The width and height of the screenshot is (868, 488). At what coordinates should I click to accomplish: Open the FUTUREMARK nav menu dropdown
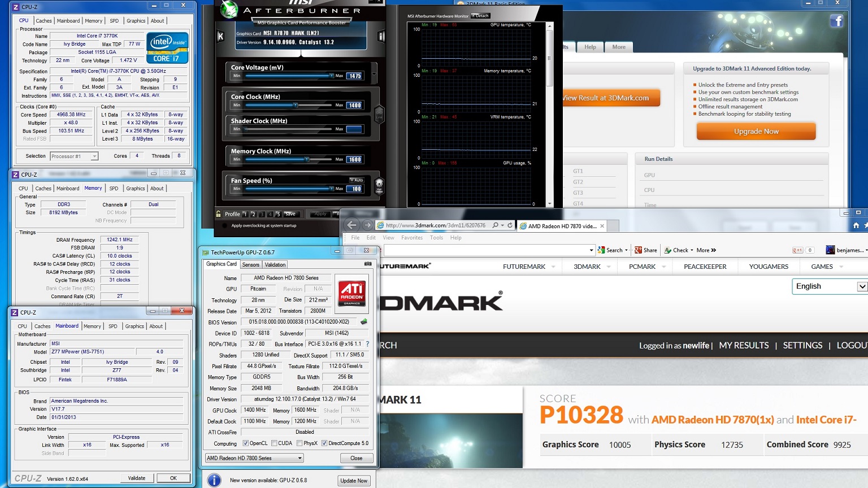pos(553,267)
